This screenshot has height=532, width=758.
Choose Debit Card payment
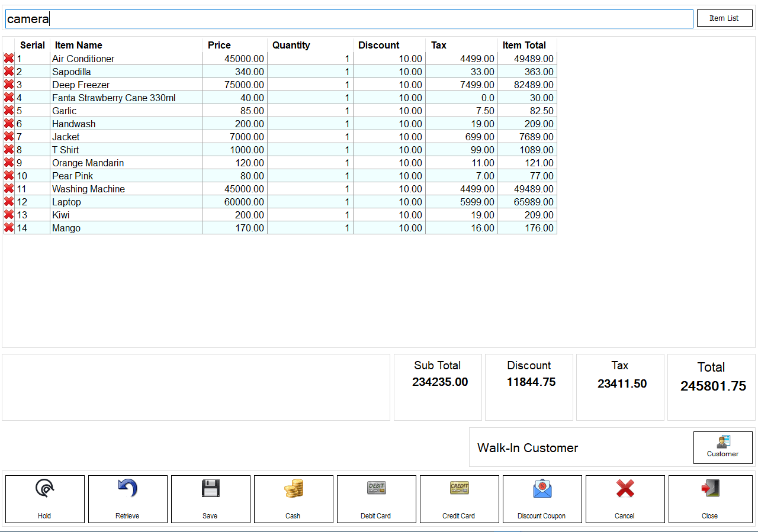[377, 499]
